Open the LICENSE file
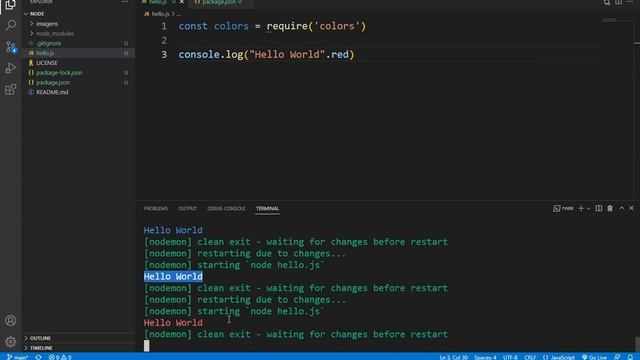The image size is (640, 360). tap(47, 63)
